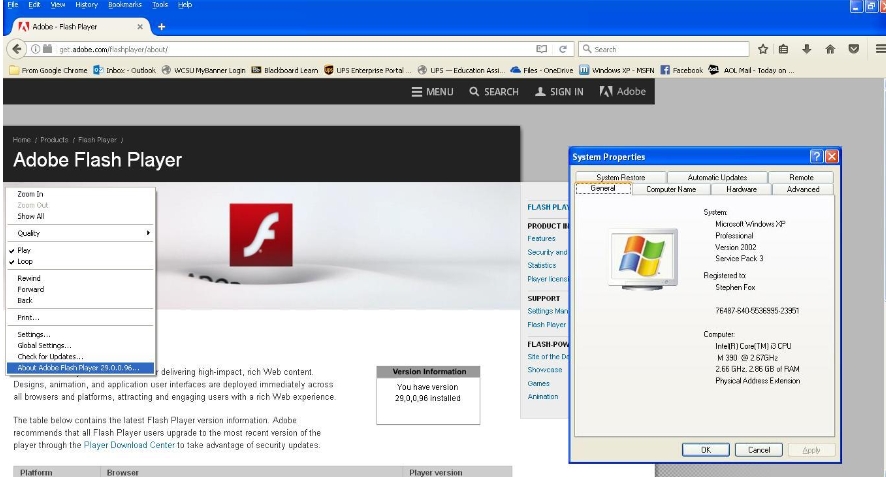Open Features link in sidebar
This screenshot has width=886, height=477.
[541, 238]
